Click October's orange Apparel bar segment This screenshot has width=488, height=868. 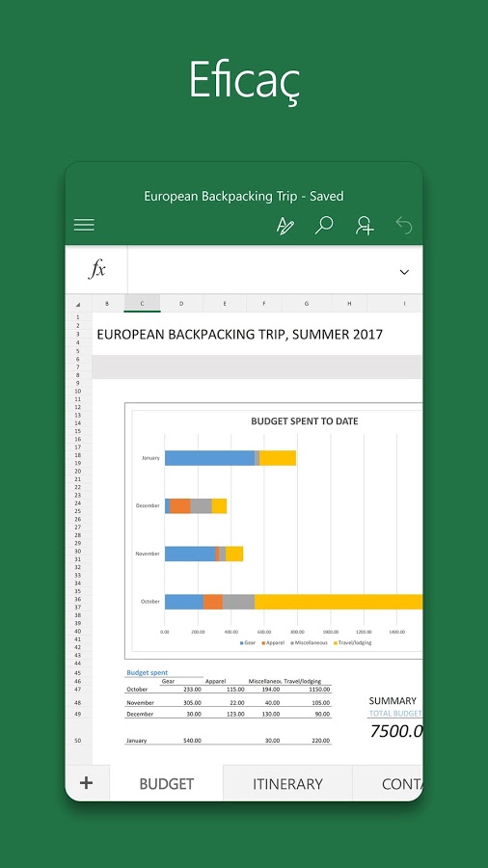(x=213, y=602)
